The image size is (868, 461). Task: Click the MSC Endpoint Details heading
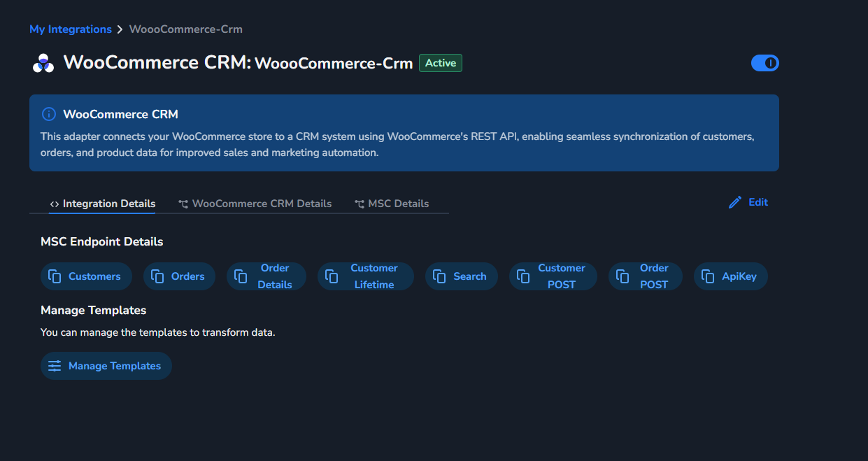pyautogui.click(x=102, y=241)
